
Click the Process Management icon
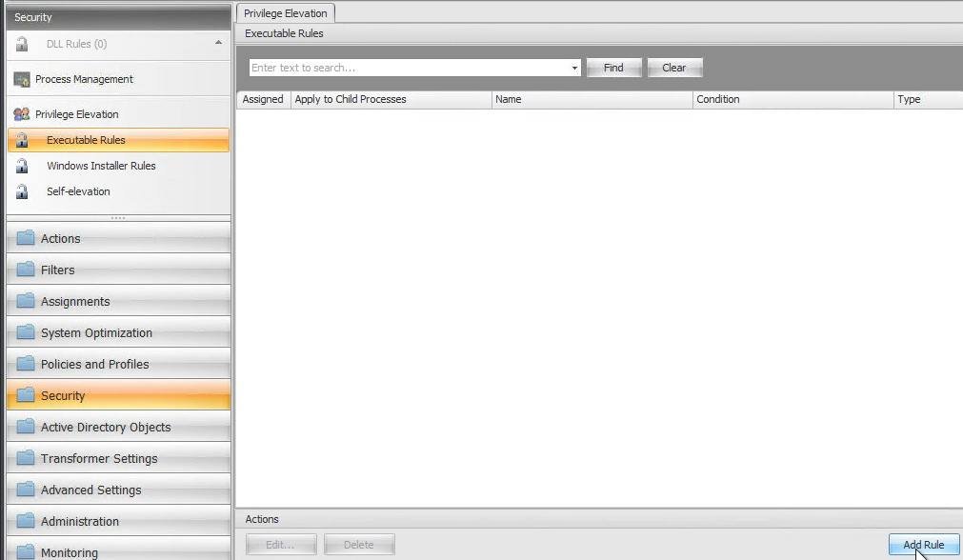[x=22, y=79]
